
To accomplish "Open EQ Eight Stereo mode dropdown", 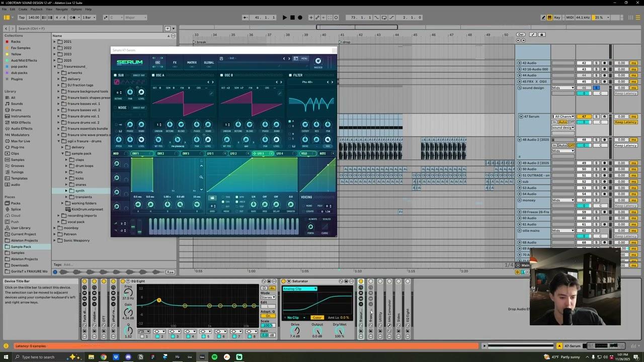I will click(268, 297).
